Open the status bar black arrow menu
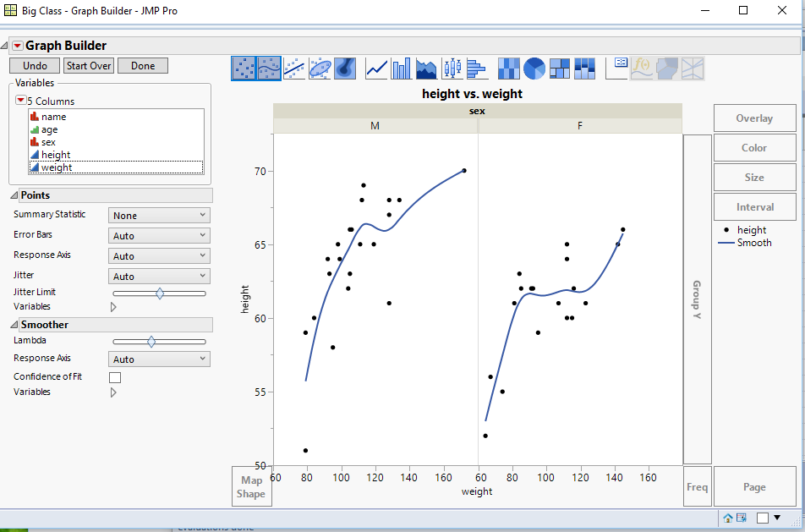Screen dimensions: 805x532 tap(777, 518)
